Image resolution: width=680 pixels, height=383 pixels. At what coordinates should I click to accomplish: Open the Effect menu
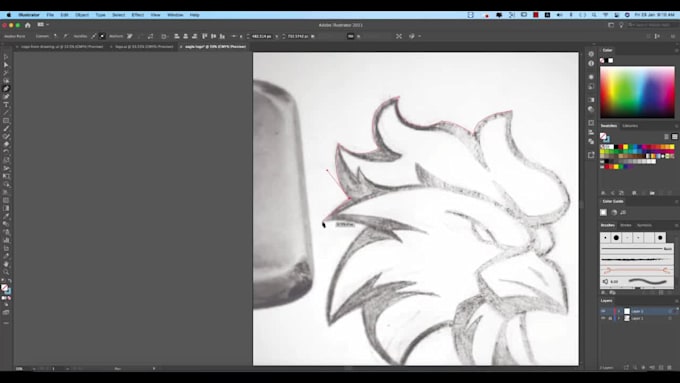138,15
